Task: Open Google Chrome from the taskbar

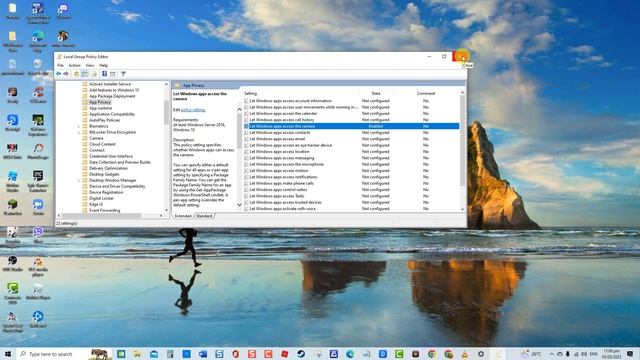Action: 432,354
